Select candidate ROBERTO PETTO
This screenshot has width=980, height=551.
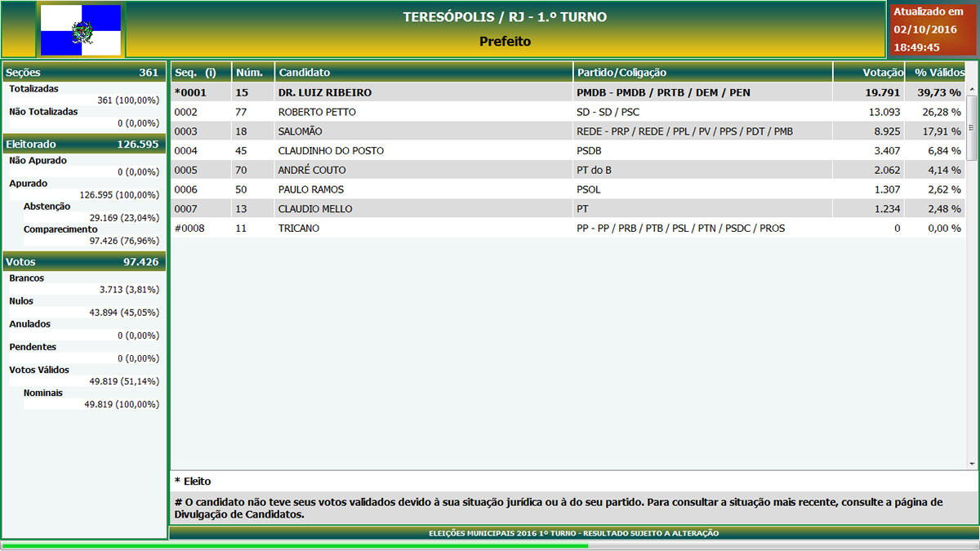(317, 112)
